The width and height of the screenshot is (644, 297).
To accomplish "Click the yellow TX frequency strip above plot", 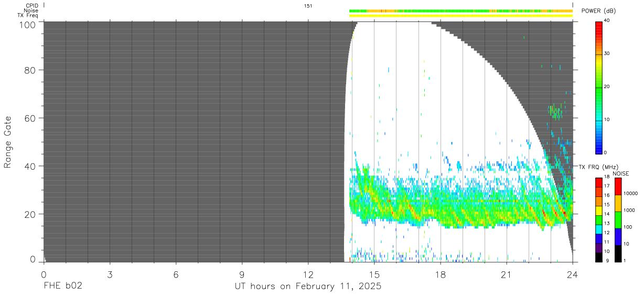I will pos(461,16).
